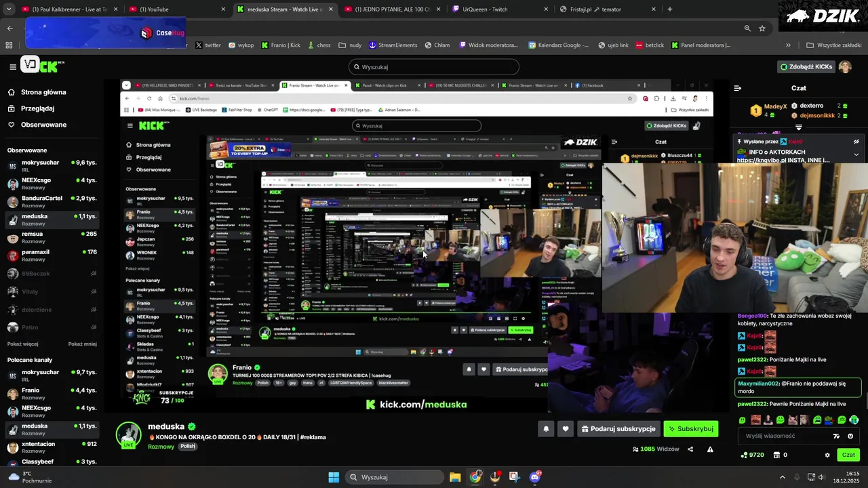868x488 pixels.
Task: Open Chrome from taskbar
Action: pos(475,477)
